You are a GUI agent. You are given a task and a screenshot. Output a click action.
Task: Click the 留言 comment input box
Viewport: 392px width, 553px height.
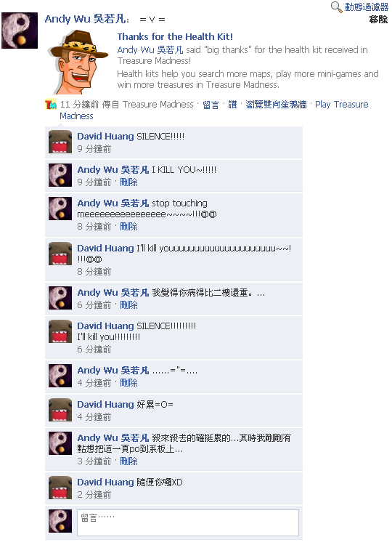click(x=188, y=522)
